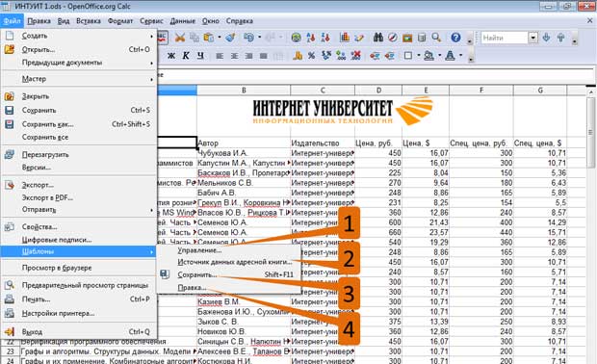Viewport: 597px width, 364px height.
Task: Choose Открыть... in File menu
Action: tap(79, 49)
